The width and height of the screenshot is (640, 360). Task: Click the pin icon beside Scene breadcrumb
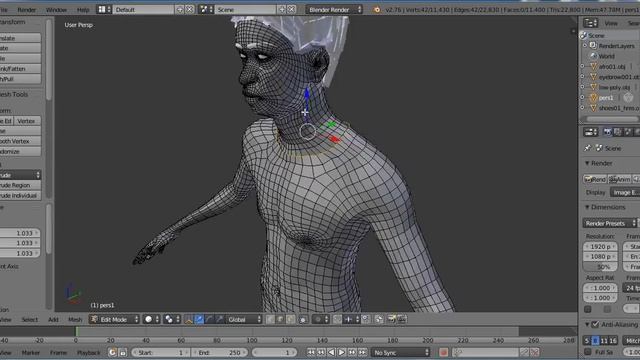point(587,148)
